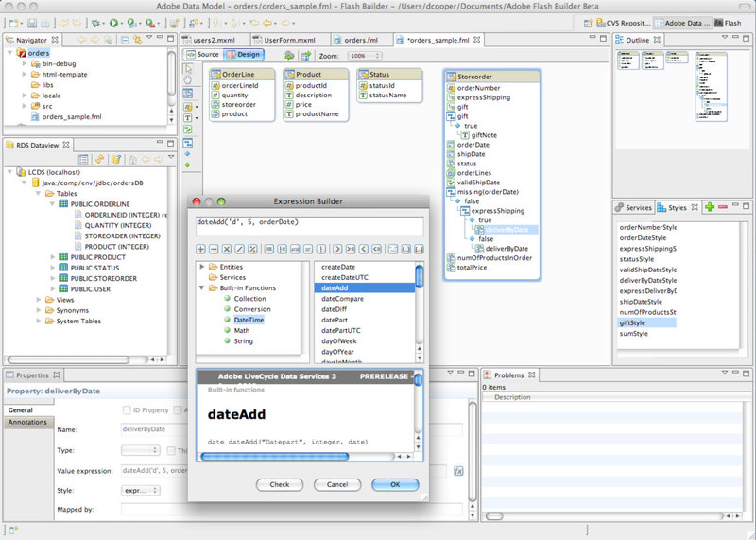Click the modulo percent operator button

click(x=252, y=249)
